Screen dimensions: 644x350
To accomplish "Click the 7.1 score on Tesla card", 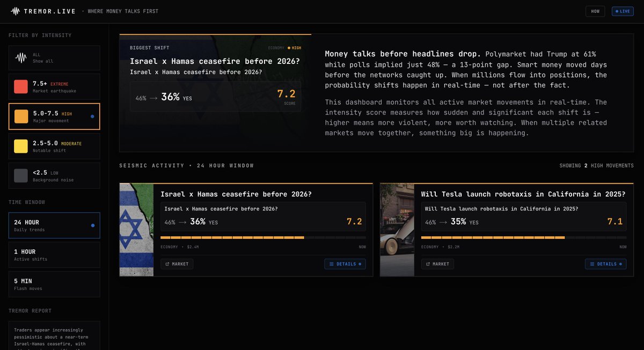I will click(x=615, y=221).
